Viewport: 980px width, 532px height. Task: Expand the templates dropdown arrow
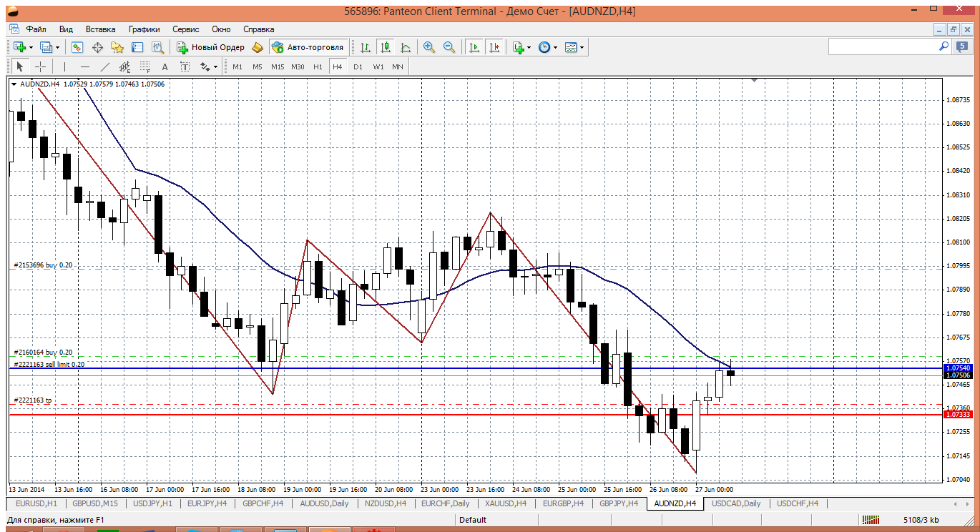[582, 47]
